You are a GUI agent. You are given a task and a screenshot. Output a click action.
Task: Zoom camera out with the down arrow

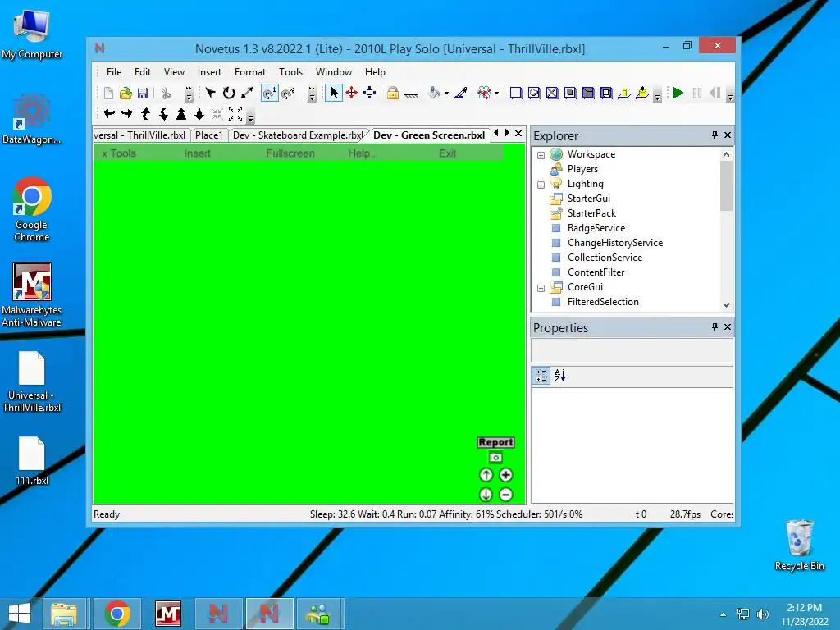click(x=199, y=113)
